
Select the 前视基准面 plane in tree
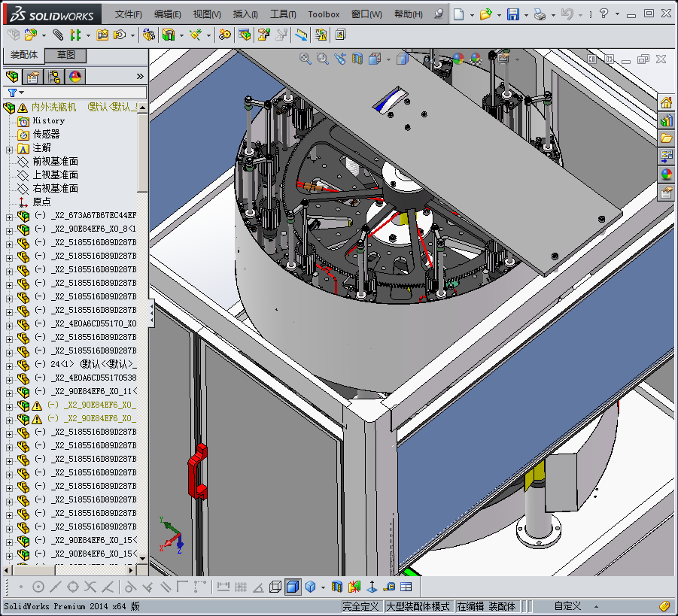coord(55,162)
